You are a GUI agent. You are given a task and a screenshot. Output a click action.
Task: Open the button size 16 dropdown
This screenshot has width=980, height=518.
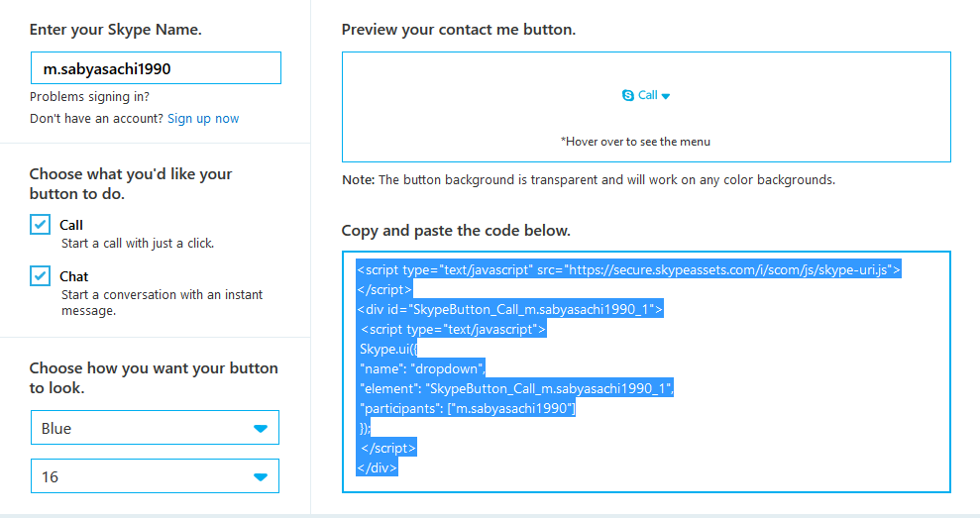pos(155,476)
